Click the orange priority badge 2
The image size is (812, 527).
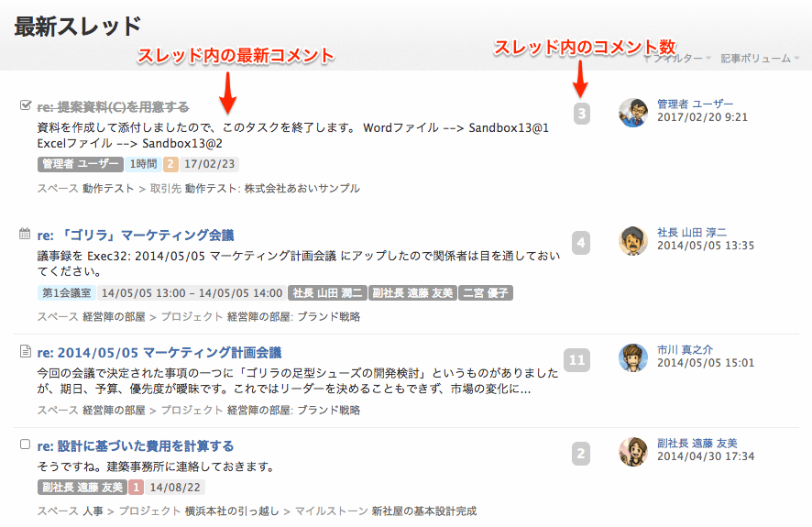tap(170, 164)
